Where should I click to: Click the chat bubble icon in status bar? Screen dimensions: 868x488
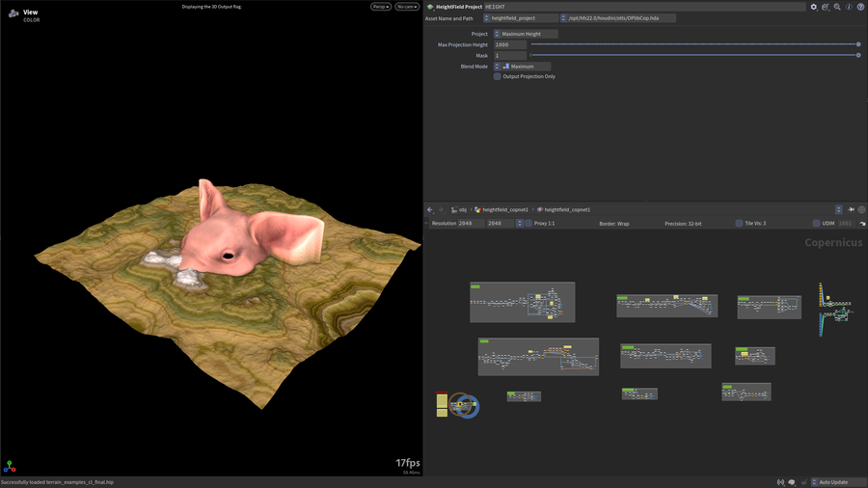point(792,482)
